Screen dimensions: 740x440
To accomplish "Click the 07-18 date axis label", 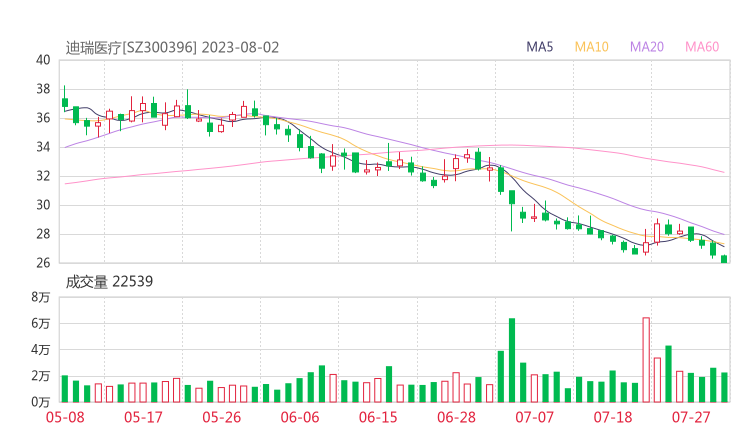I will coord(613,417).
